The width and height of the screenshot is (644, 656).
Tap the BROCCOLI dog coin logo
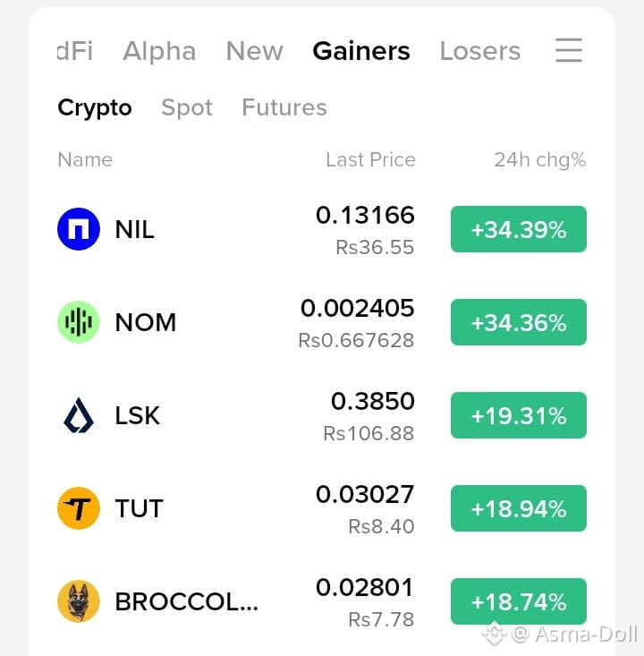pyautogui.click(x=79, y=601)
